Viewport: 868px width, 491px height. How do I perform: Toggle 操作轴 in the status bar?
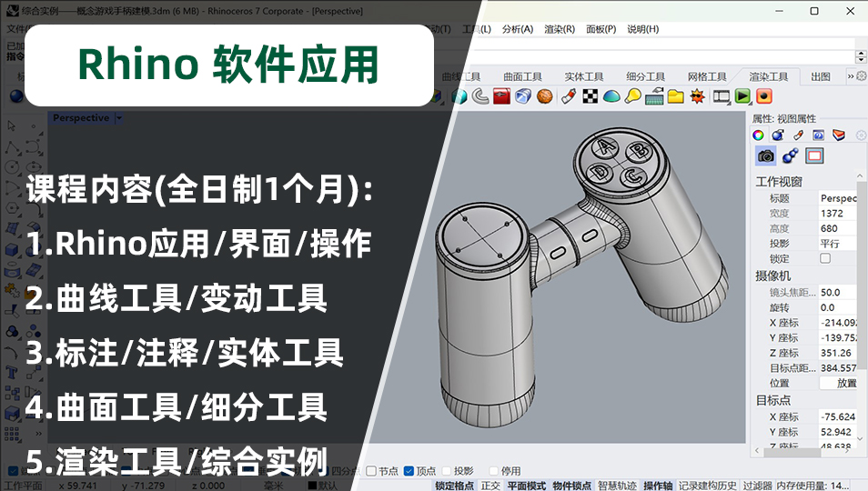(658, 485)
